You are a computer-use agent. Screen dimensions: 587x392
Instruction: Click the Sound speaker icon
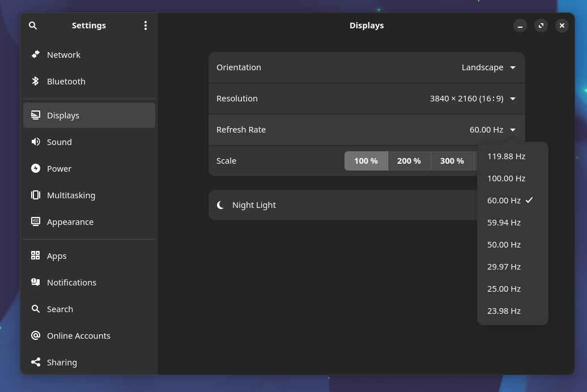coord(36,142)
